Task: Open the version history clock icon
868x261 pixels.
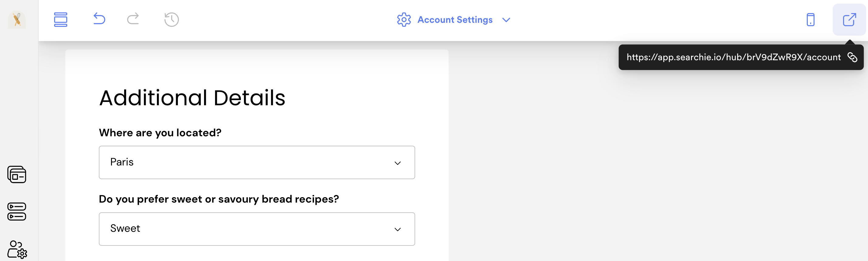Action: tap(172, 19)
